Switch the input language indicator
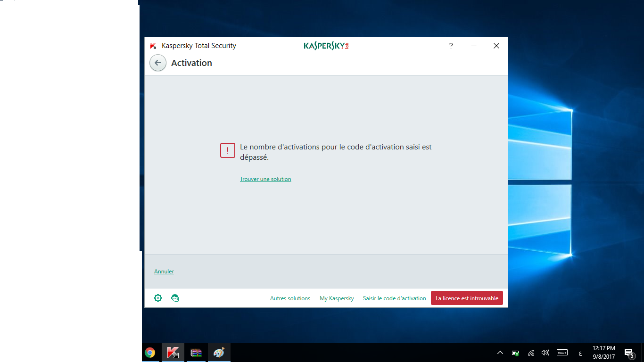This screenshot has width=644, height=362. (x=580, y=353)
